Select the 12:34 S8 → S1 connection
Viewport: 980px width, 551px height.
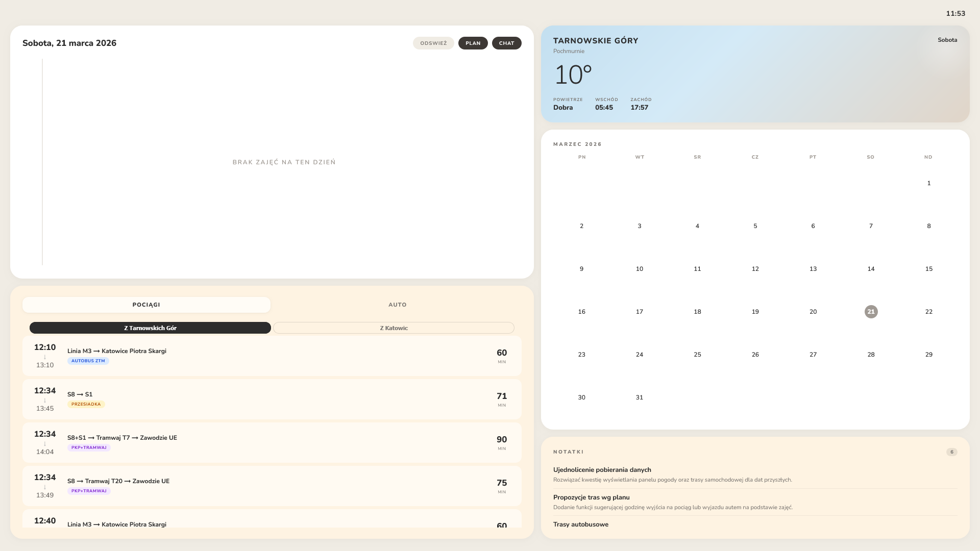click(272, 399)
